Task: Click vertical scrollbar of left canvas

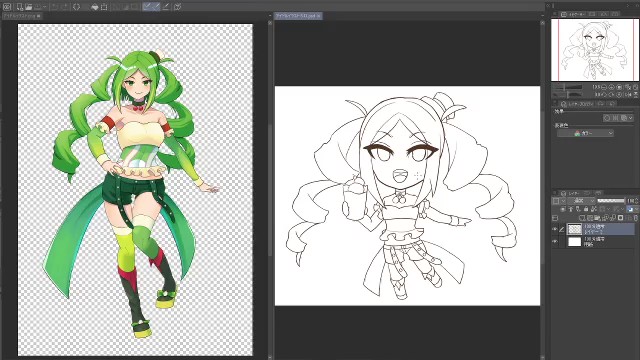Action: coord(270,190)
